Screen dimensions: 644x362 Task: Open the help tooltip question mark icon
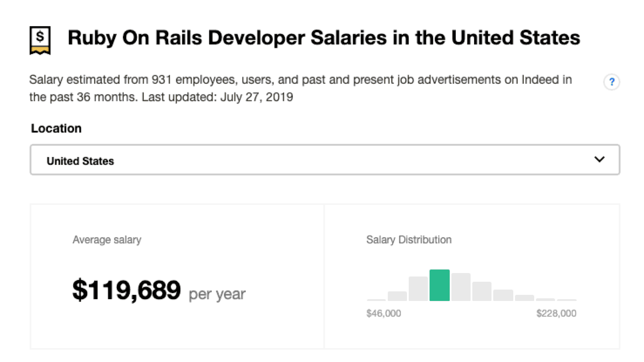(x=612, y=82)
